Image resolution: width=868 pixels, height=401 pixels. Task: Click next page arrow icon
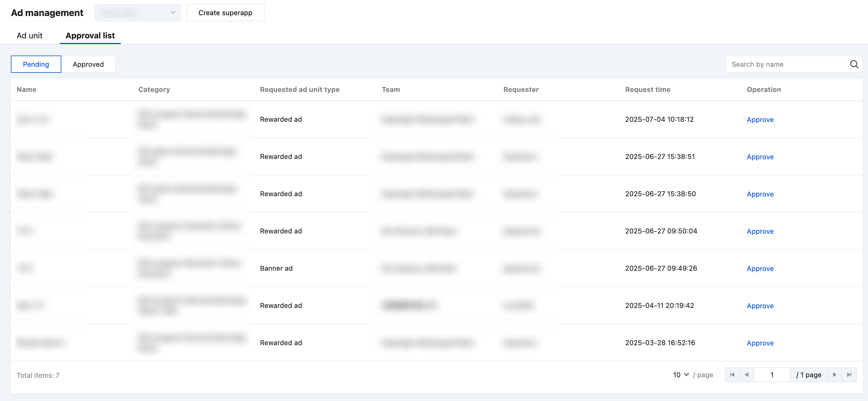pos(835,375)
